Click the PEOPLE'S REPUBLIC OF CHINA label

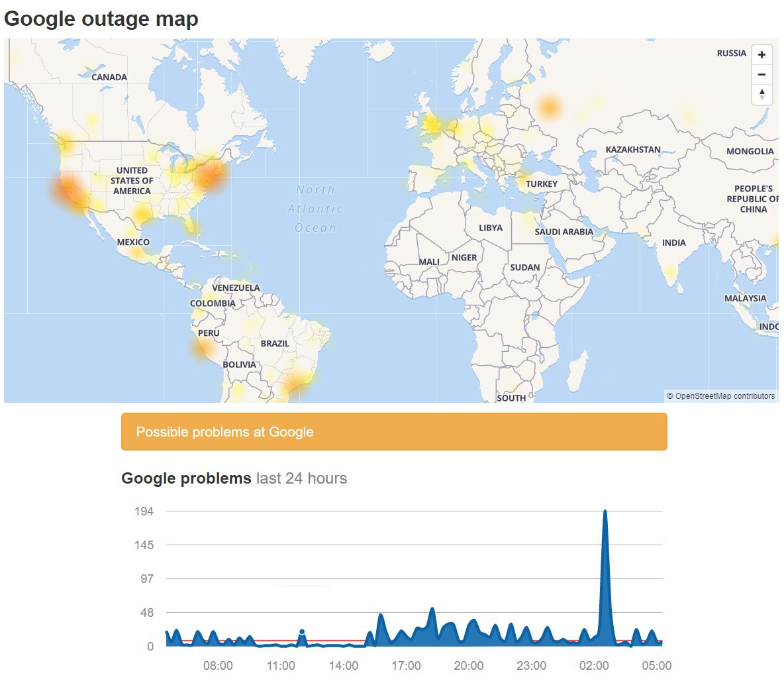tap(753, 199)
